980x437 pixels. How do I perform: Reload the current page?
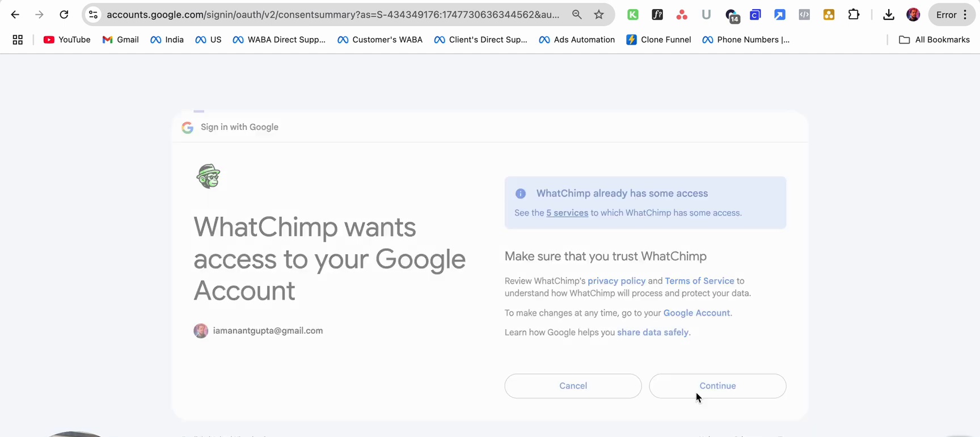click(64, 15)
